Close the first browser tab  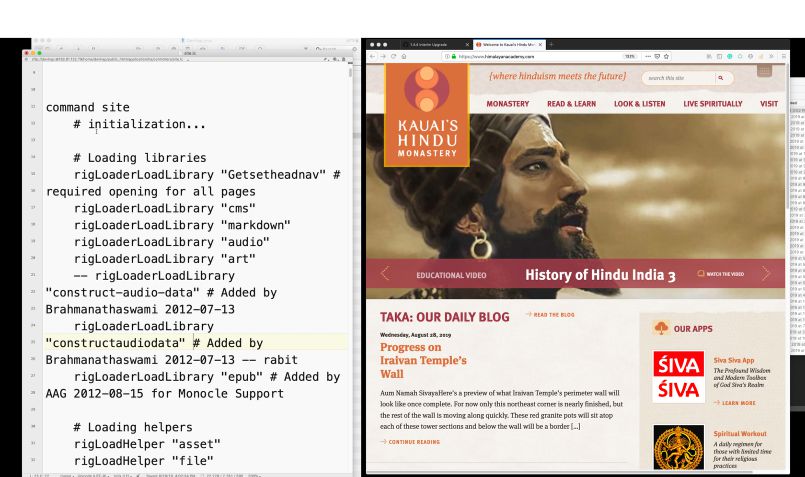tap(467, 45)
